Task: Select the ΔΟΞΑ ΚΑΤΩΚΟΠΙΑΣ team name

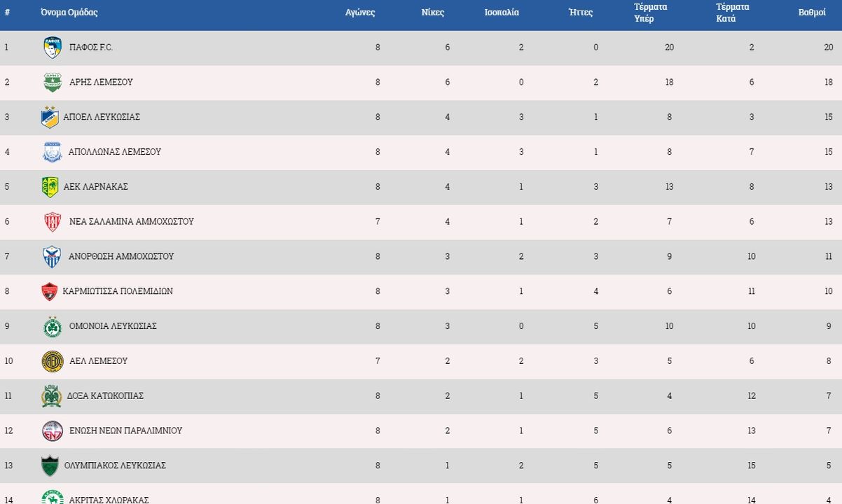Action: click(105, 396)
